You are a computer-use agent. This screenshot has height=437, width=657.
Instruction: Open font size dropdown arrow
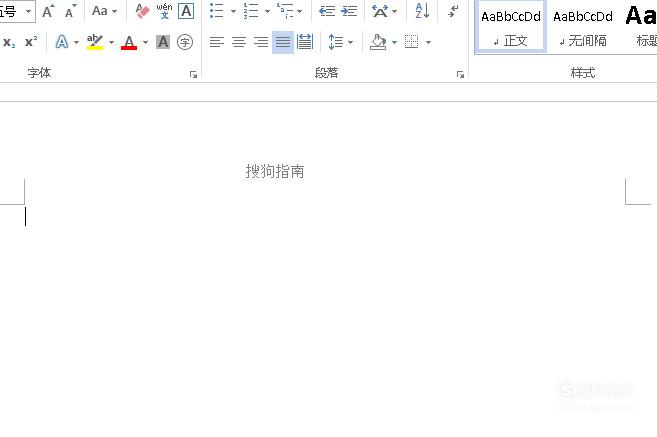tap(28, 11)
